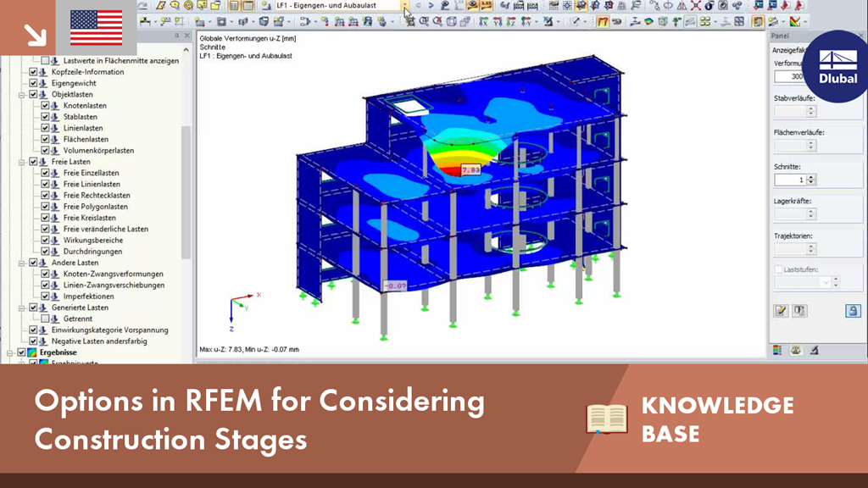Toggle the highlighted navigator panel icon
868x488 pixels.
tap(758, 21)
